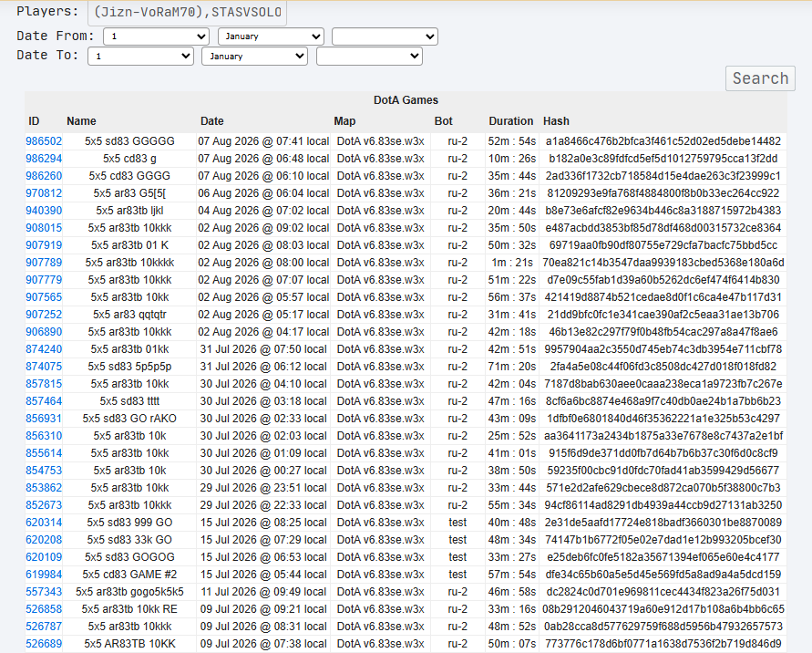
Task: Open game ID 526787
Action: click(44, 627)
